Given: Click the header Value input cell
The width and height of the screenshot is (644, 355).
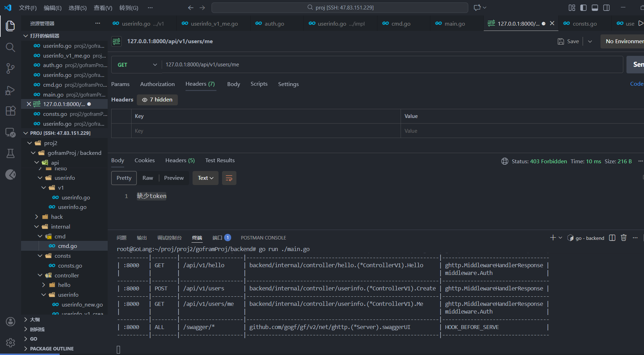Looking at the screenshot, I should pos(522,131).
